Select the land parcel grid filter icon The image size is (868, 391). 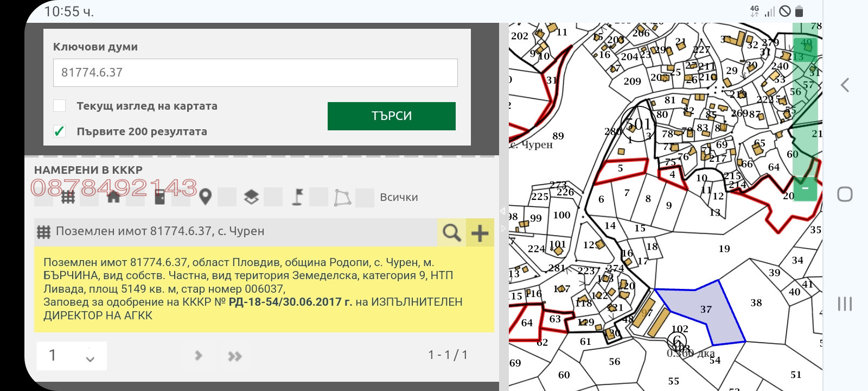(68, 197)
